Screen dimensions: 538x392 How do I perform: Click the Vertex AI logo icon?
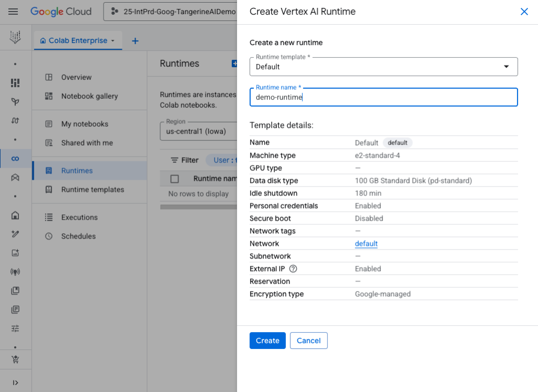(15, 37)
